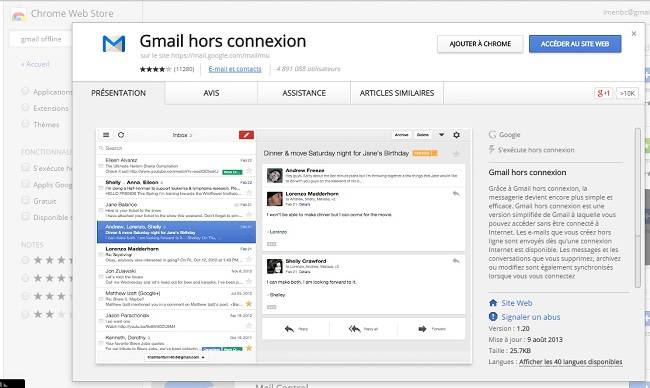Select the Eileen Alvarez email row

[x=176, y=166]
